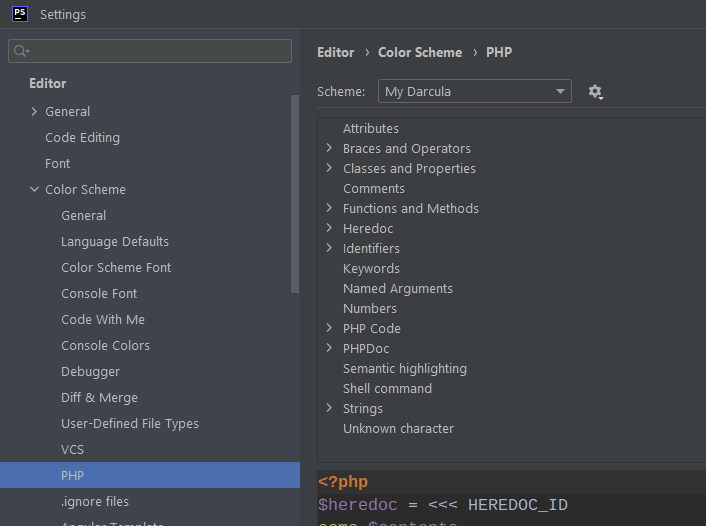706x526 pixels.
Task: Expand the PHPDoc node
Action: pos(329,348)
